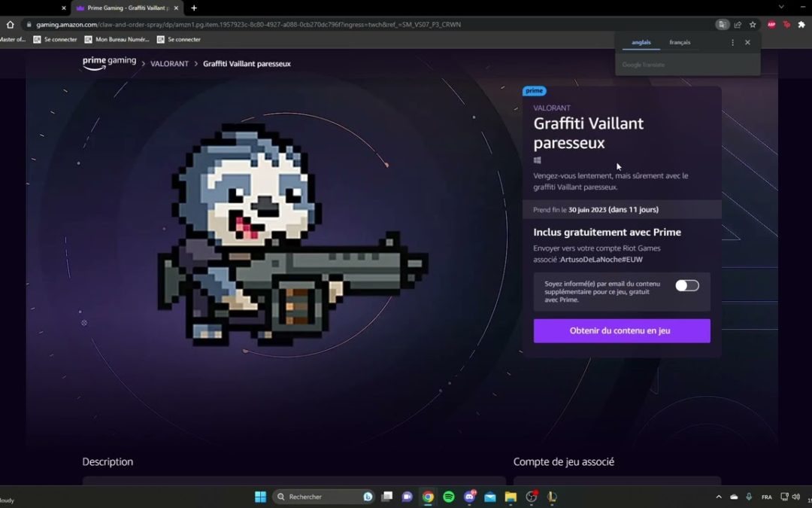Image resolution: width=812 pixels, height=508 pixels.
Task: Go to VALORANT breadcrumb link
Action: click(169, 64)
